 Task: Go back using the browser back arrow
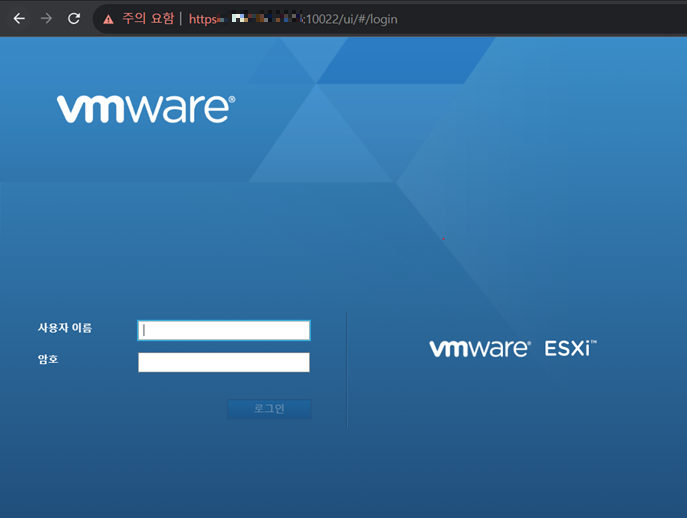tap(19, 18)
